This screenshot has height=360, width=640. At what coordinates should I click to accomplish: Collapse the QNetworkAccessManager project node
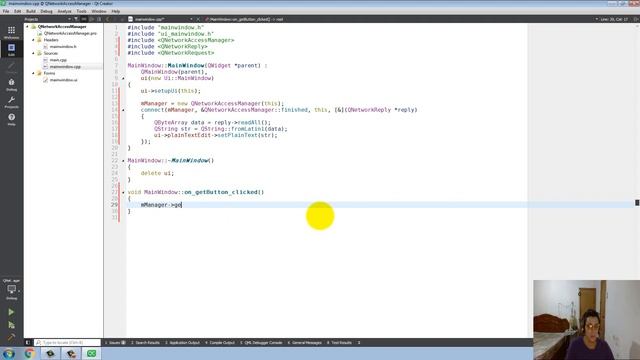[x=27, y=27]
